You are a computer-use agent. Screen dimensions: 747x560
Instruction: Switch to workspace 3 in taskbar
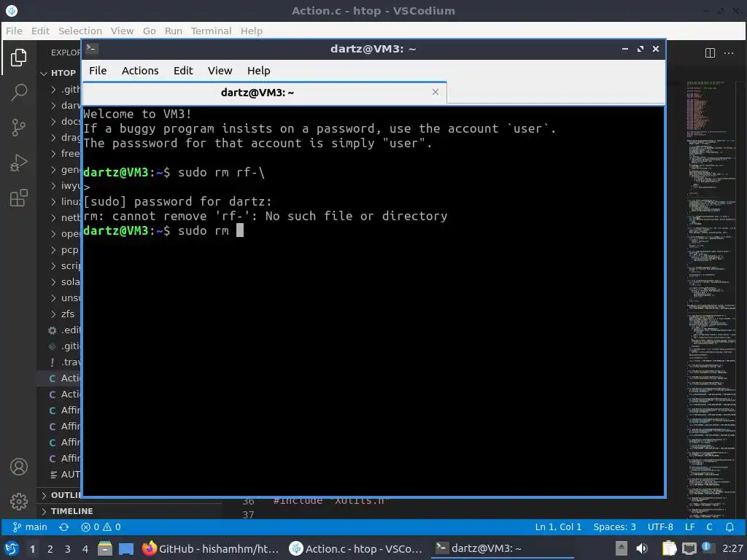68,549
